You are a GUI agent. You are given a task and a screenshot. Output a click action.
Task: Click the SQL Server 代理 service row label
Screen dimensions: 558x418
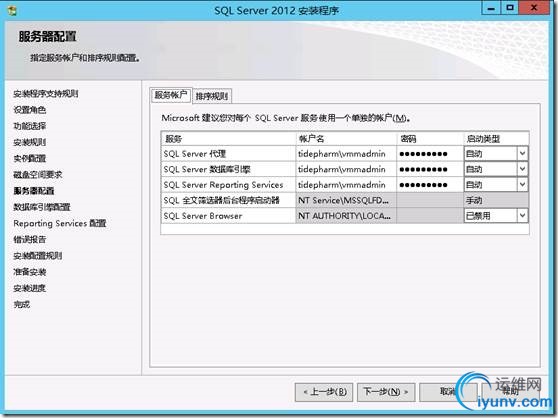[195, 154]
